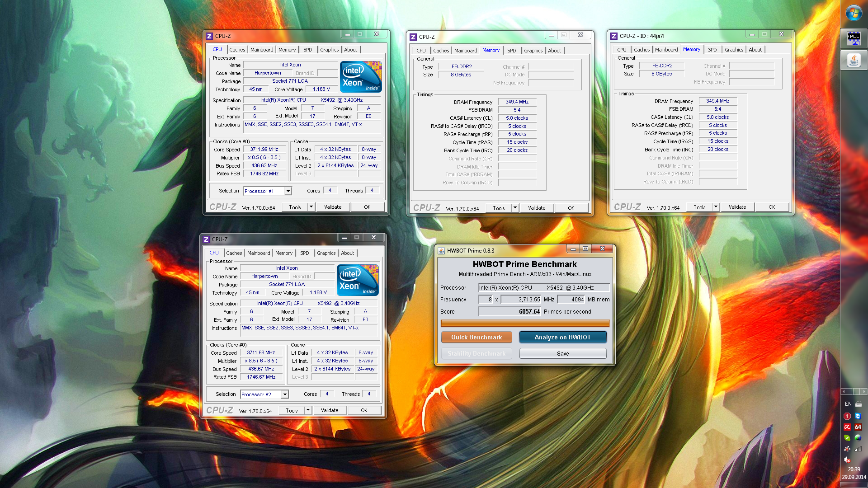Click HWBOT frequency field 3,713.55
The width and height of the screenshot is (868, 488).
(x=521, y=299)
